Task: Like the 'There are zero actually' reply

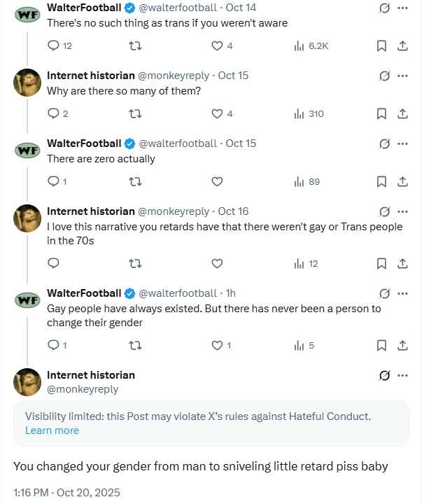Action: click(217, 182)
